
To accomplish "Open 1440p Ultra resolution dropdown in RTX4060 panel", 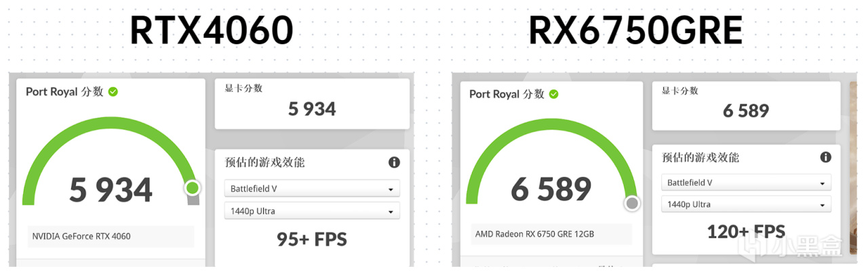I will click(312, 211).
